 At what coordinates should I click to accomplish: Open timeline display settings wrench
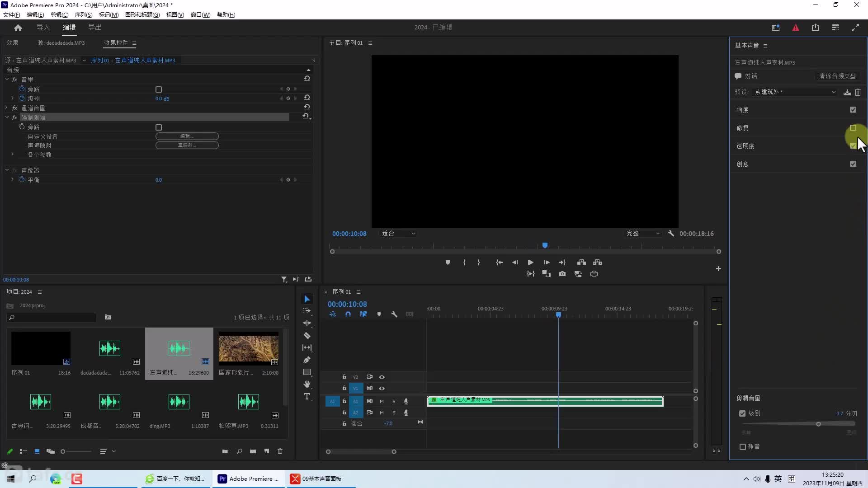pos(394,314)
